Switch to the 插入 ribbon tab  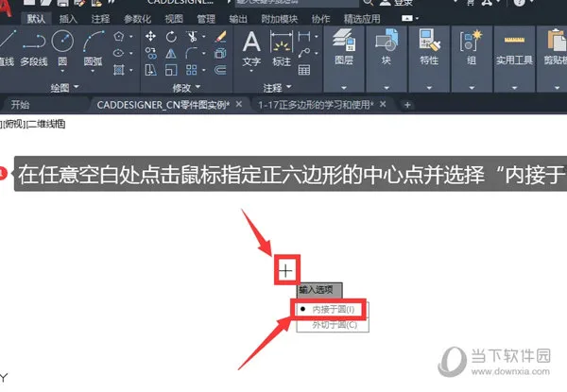pos(68,19)
